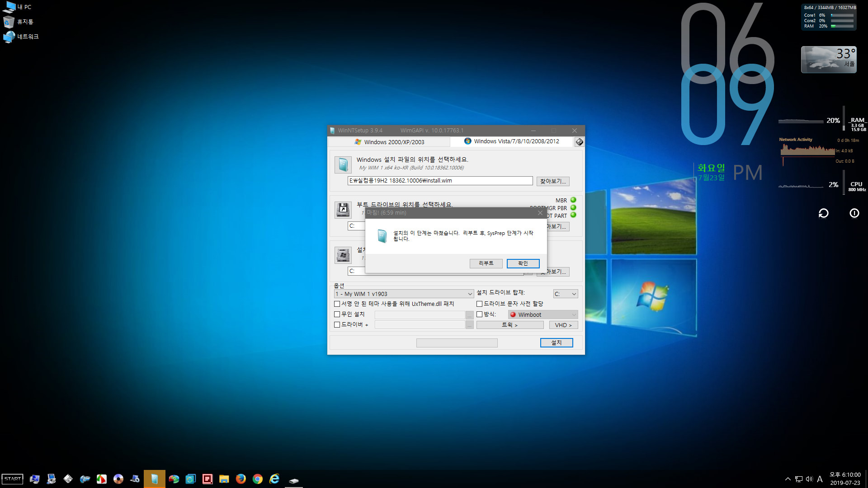Confirm the dialog with 확인
The image size is (868, 488).
523,263
